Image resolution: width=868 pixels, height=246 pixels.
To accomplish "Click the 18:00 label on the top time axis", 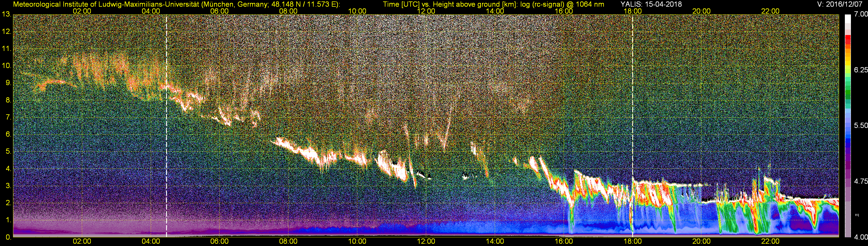I will point(632,11).
